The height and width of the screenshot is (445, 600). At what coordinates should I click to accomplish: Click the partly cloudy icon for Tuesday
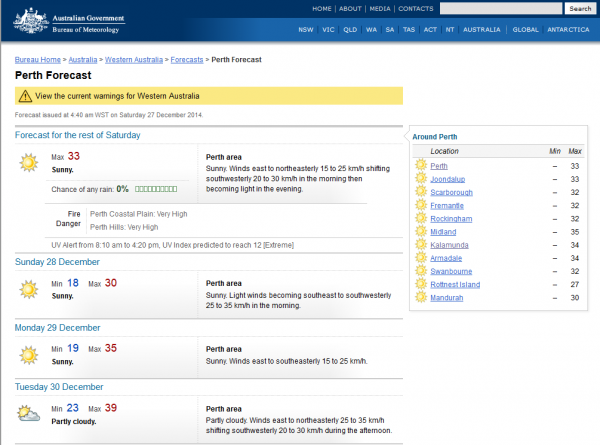(x=27, y=414)
